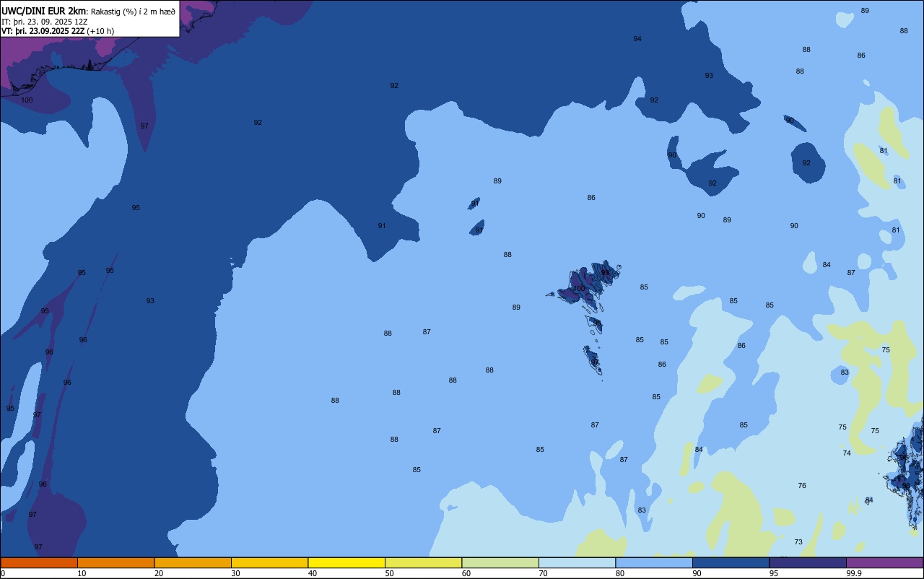Click the southernmost Faroe island, Suðuroy
The image size is (924, 579).
pos(593,360)
